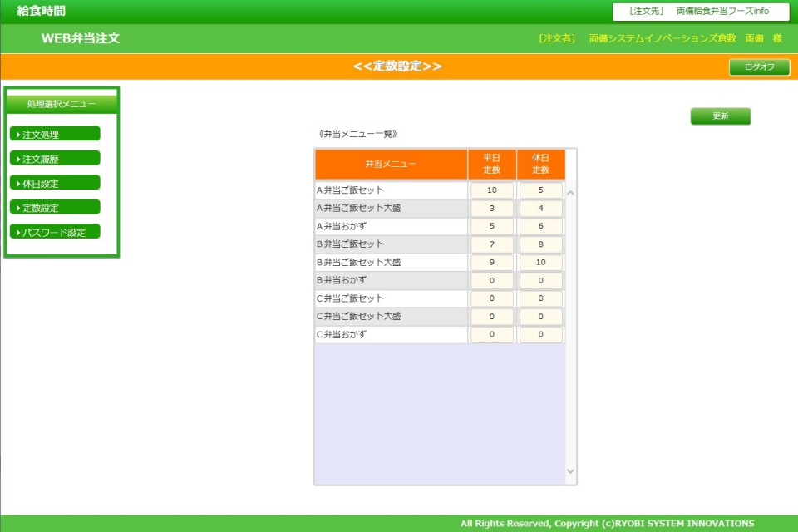798x532 pixels.
Task: Click the 給食時間 site title
Action: tap(42, 11)
